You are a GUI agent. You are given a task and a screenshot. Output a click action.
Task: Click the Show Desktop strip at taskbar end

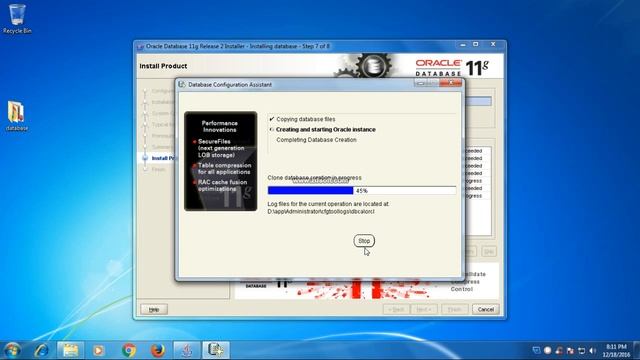pyautogui.click(x=637, y=350)
